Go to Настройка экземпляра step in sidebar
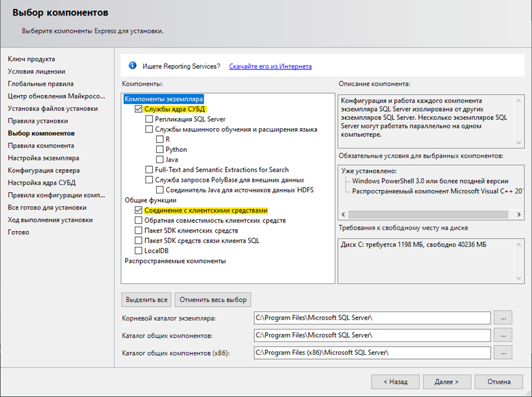The height and width of the screenshot is (397, 532). click(43, 158)
